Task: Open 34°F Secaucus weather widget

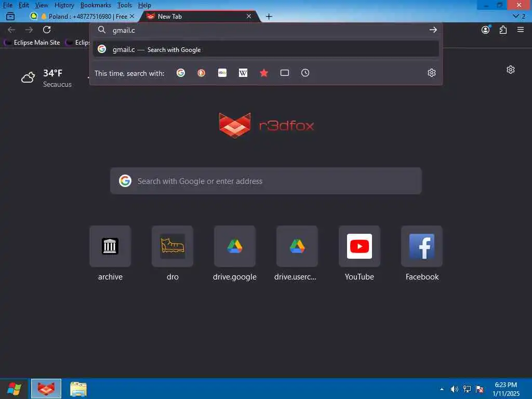Action: click(x=46, y=78)
